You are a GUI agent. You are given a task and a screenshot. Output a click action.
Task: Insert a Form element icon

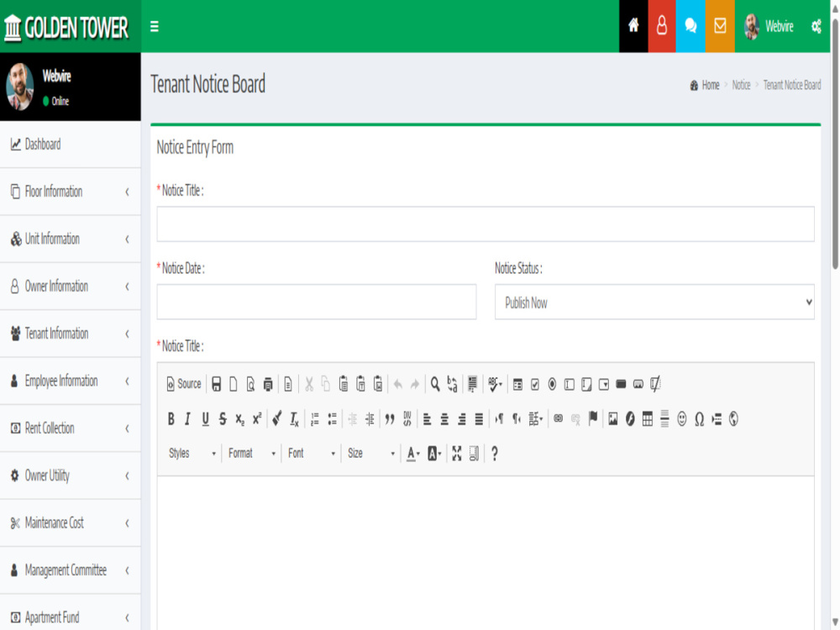click(x=517, y=384)
